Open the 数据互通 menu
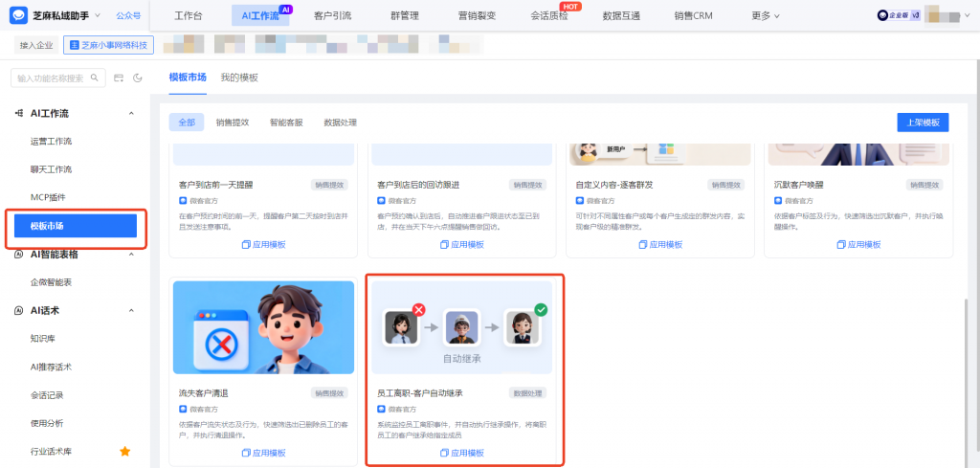Screen dimensions: 980x468 (621, 15)
